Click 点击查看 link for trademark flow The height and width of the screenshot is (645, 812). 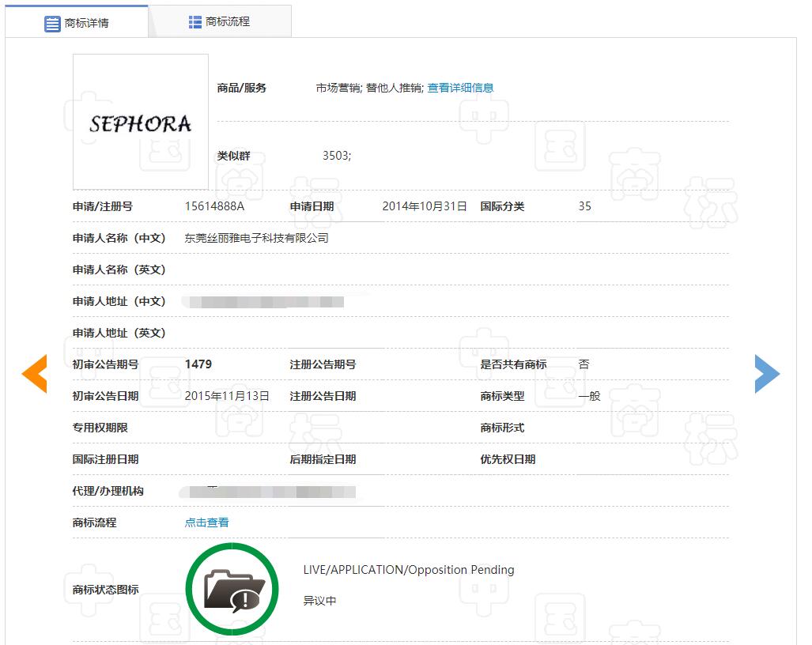click(x=206, y=522)
